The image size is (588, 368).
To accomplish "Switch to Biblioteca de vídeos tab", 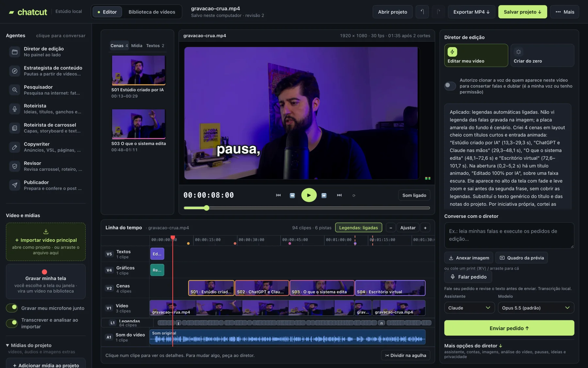I will pyautogui.click(x=152, y=12).
